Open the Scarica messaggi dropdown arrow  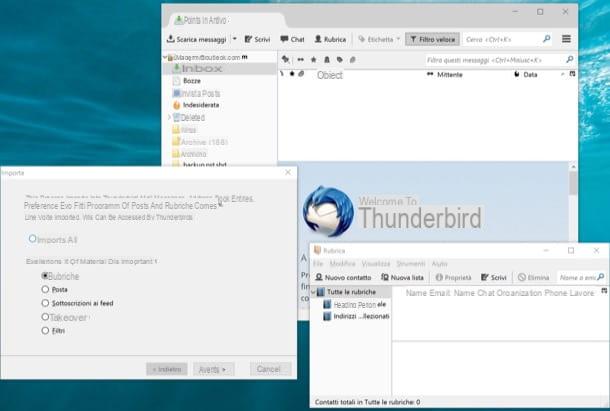pyautogui.click(x=235, y=39)
